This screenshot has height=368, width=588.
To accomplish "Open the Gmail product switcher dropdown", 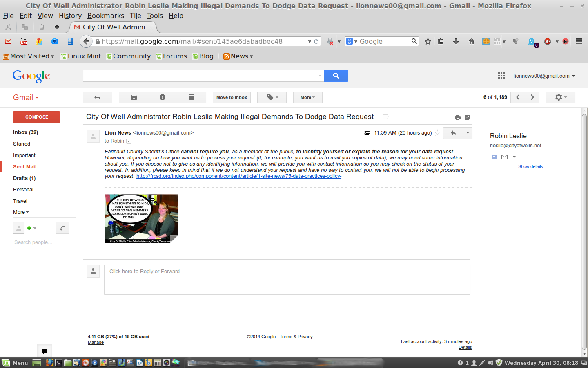I will point(26,97).
